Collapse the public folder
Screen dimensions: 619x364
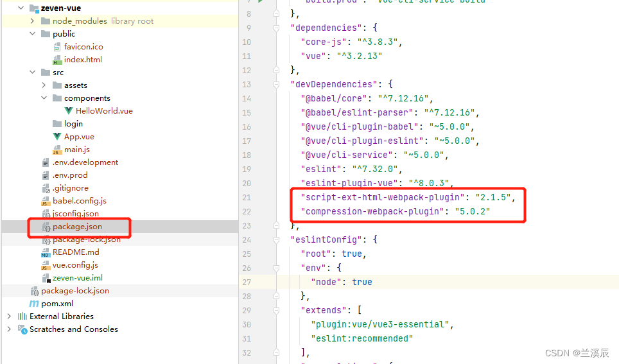pos(32,33)
